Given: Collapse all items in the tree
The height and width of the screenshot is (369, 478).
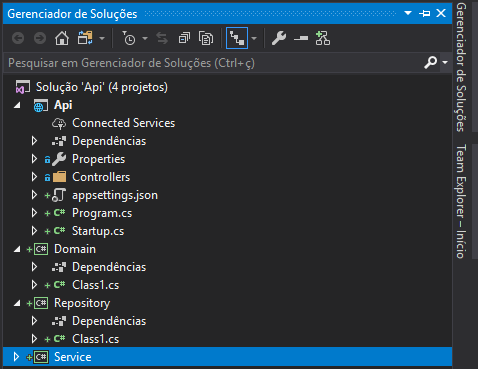Looking at the screenshot, I should click(184, 38).
